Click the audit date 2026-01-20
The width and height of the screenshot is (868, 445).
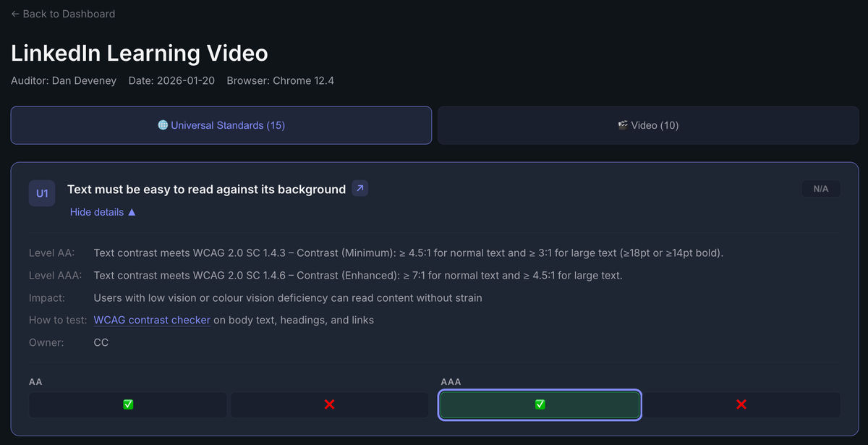pos(186,81)
